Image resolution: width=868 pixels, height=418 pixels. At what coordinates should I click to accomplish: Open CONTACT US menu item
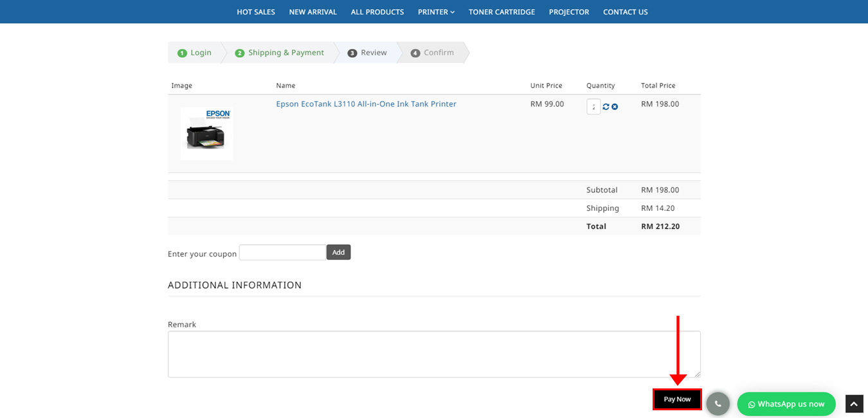coord(626,12)
